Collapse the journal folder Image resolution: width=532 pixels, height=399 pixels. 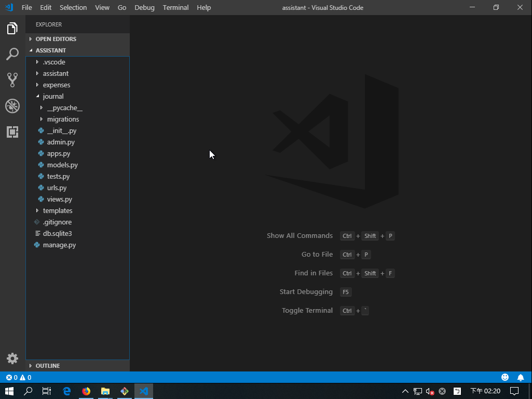pos(53,96)
